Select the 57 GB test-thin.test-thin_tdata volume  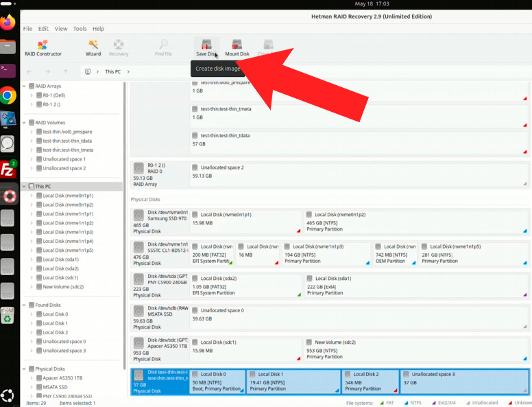(359, 143)
